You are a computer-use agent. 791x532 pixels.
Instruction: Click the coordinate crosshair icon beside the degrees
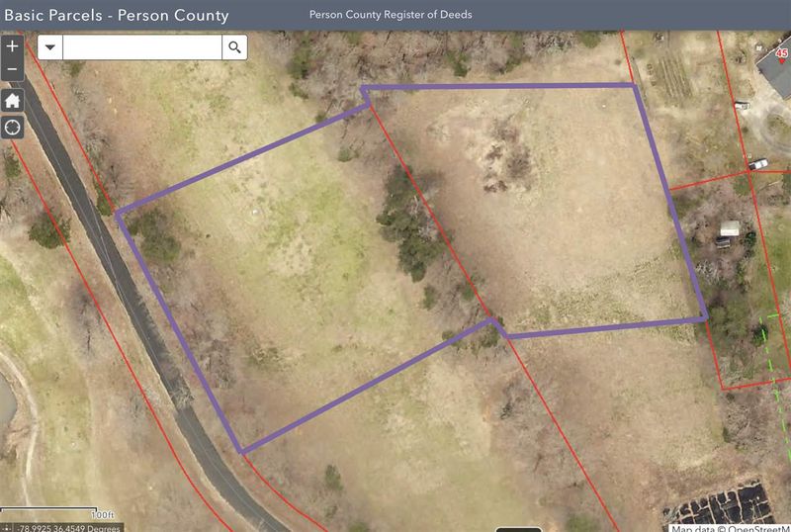click(x=7, y=528)
